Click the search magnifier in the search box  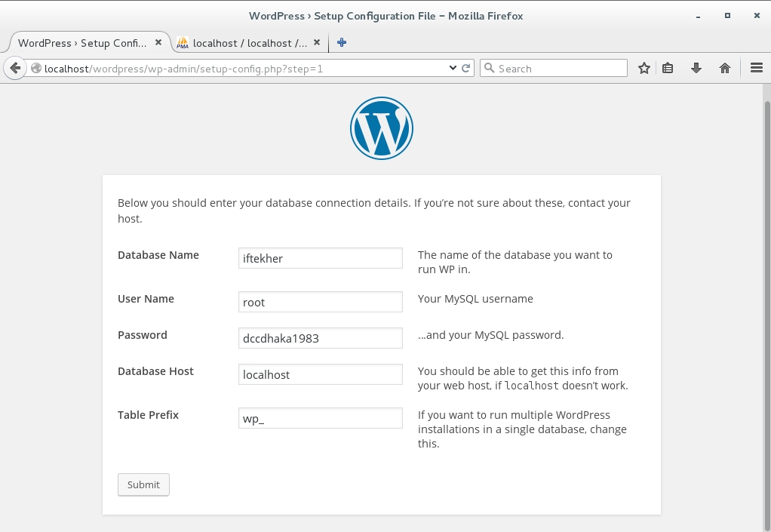coord(490,67)
